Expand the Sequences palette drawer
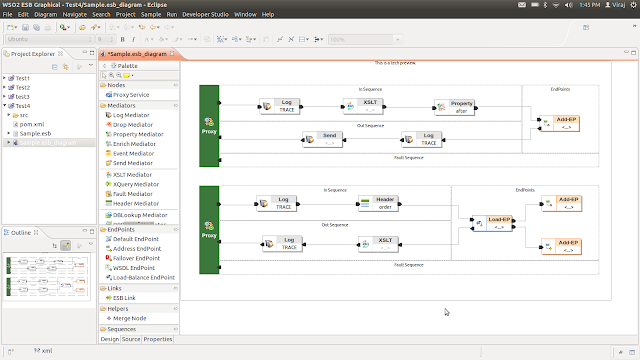The width and height of the screenshot is (640, 360). (139, 329)
